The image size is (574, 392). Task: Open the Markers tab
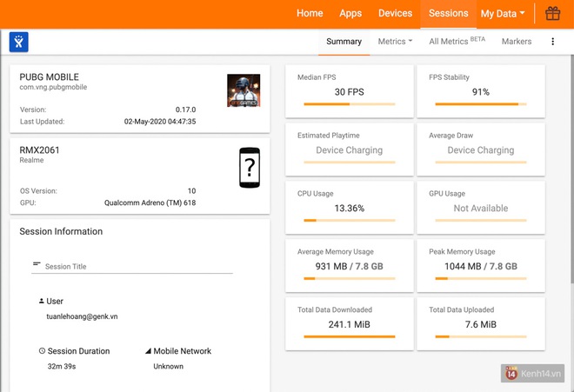(x=517, y=42)
